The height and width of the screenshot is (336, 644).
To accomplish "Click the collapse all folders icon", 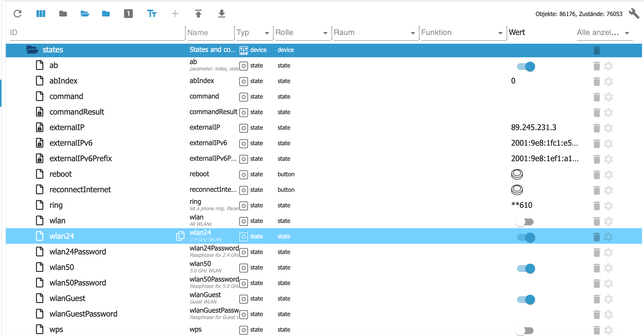I will point(63,14).
